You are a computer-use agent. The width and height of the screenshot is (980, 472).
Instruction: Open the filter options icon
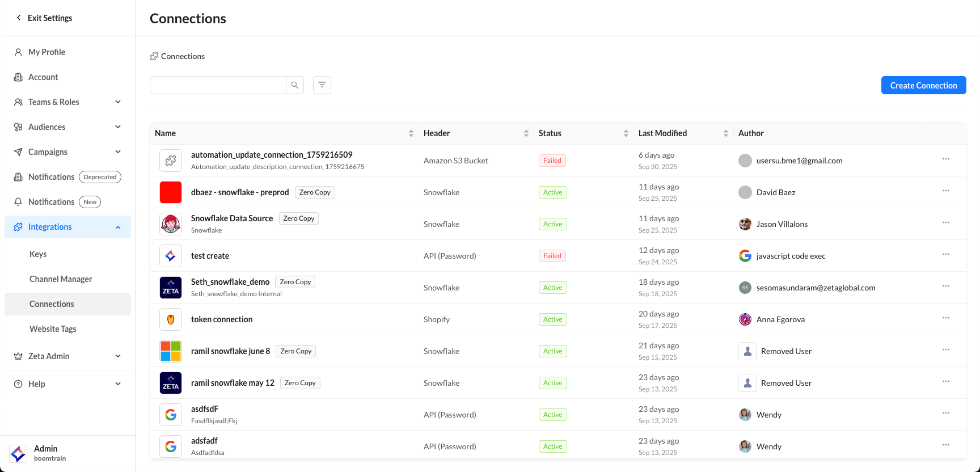point(322,85)
